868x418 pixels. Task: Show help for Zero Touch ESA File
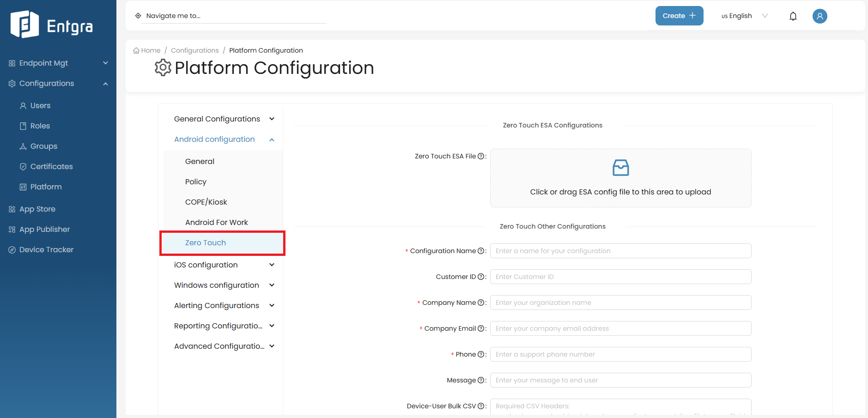tap(481, 156)
